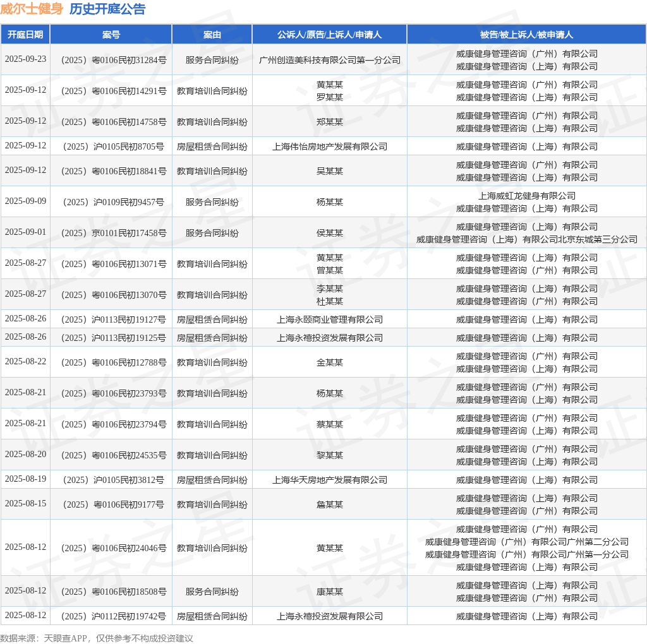647x644 pixels.
Task: Click the date cell 2025-08-15
Action: 25,503
